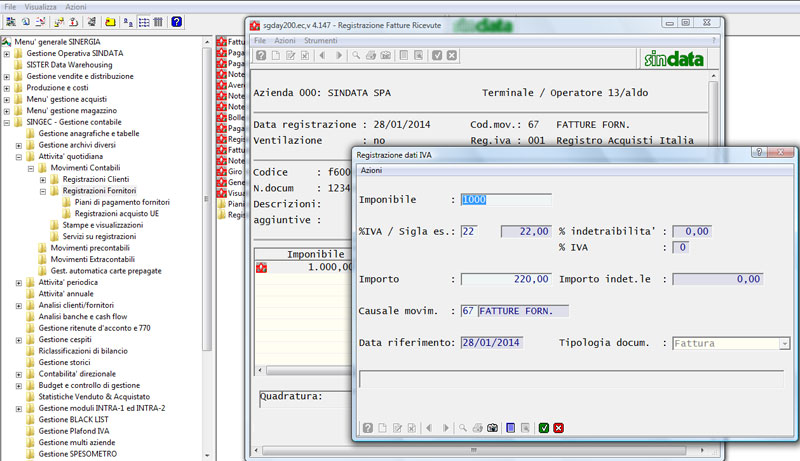Select Piani di pagamento fornitori tree item
The width and height of the screenshot is (800, 461).
[122, 202]
